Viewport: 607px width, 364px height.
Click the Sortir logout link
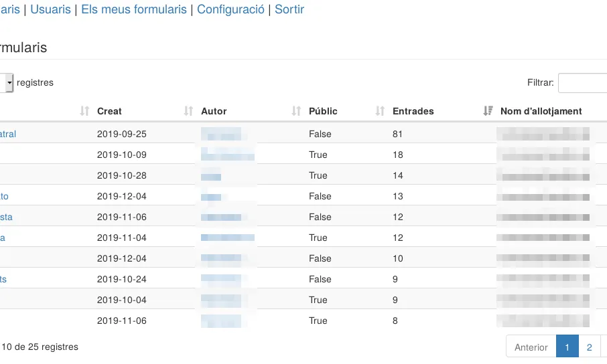click(x=289, y=10)
